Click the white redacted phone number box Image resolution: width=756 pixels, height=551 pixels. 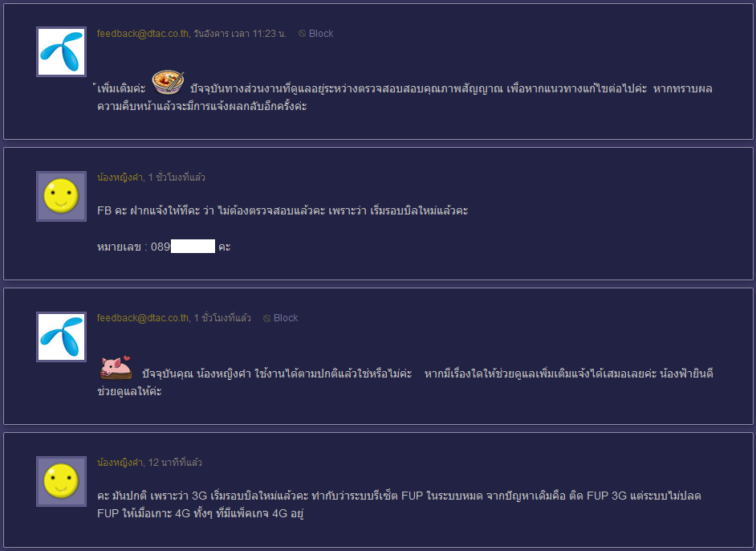[193, 246]
